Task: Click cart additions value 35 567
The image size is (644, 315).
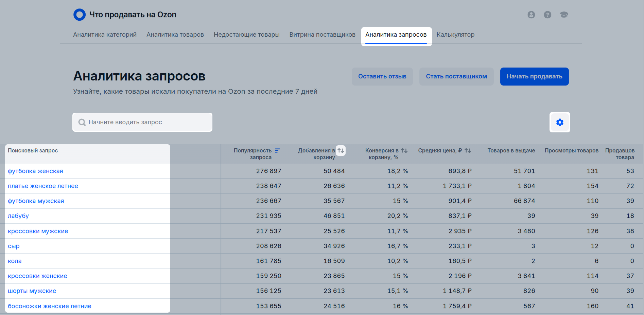Action: (334, 201)
